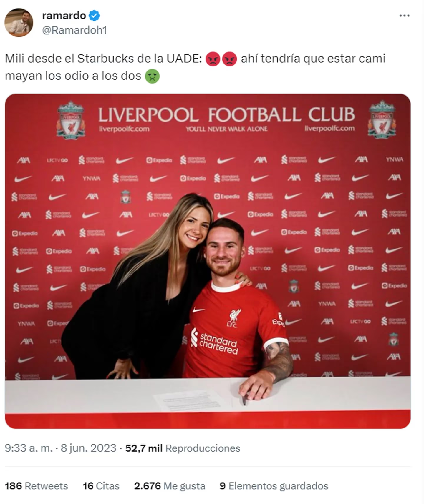Open the three-dot more options menu
Screen dimensions: 424x504
(404, 16)
